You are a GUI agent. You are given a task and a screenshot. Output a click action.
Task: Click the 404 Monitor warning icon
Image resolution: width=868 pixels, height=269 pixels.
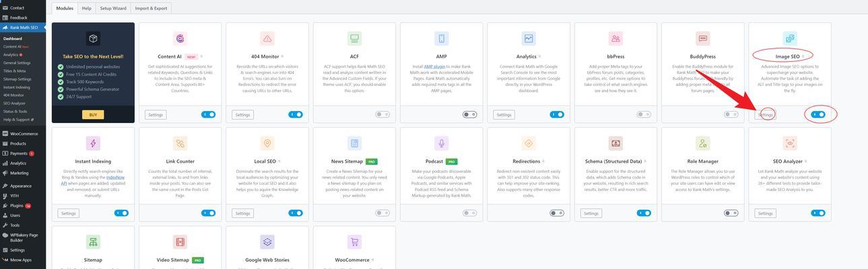267,38
